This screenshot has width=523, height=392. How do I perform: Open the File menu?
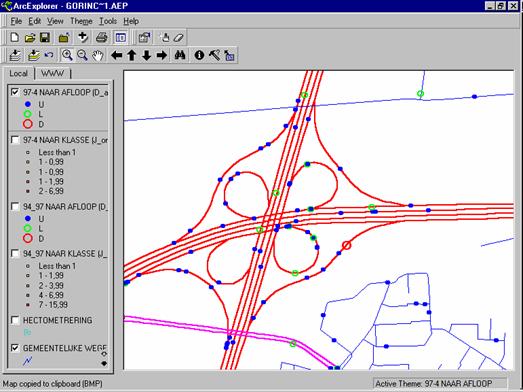point(16,21)
